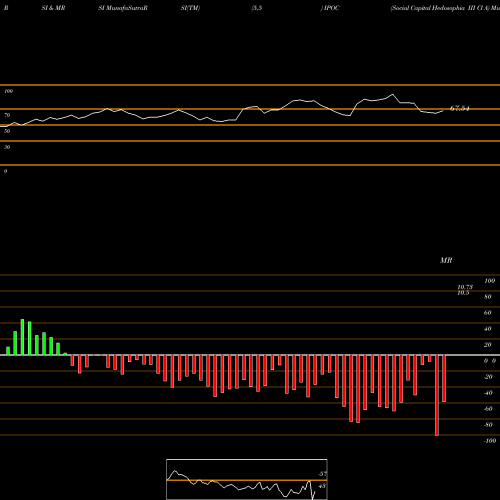Click the '100' label on RSI axis

click(8, 91)
